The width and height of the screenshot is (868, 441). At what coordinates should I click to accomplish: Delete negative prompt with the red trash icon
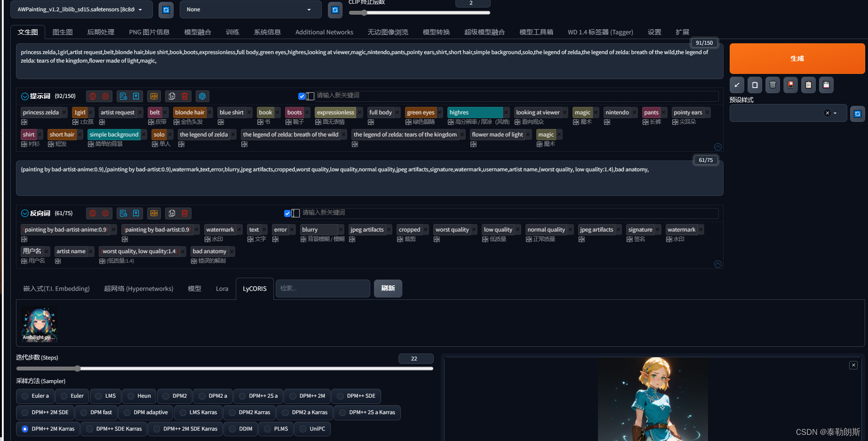click(x=184, y=214)
